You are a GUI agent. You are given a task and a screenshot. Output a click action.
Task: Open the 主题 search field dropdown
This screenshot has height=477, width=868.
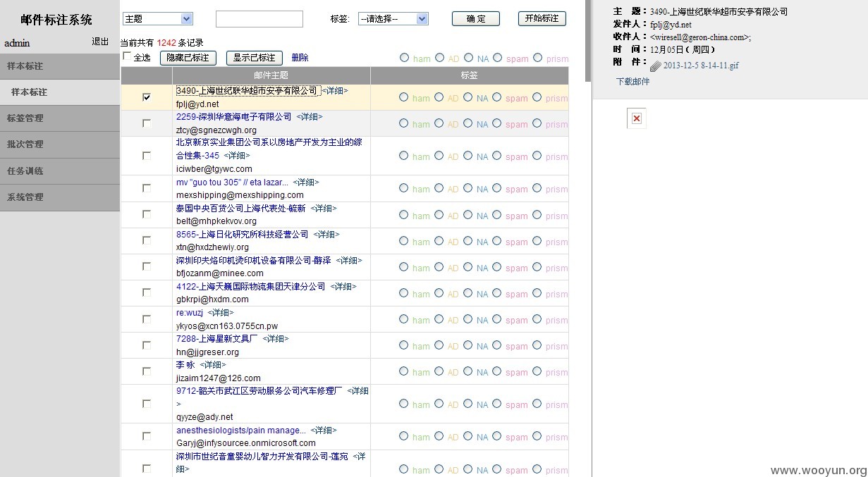158,19
